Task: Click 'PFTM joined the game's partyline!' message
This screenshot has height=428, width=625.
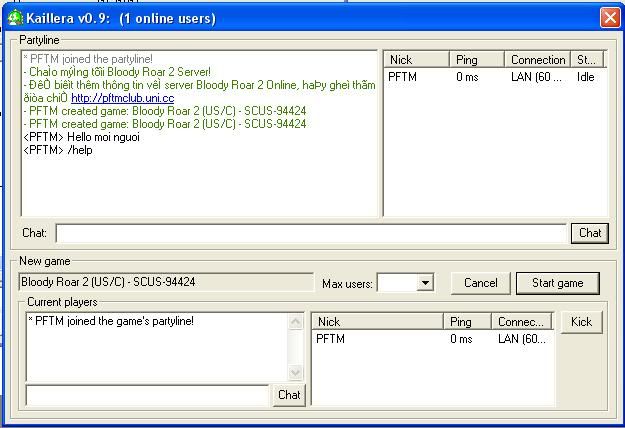Action: click(x=111, y=321)
